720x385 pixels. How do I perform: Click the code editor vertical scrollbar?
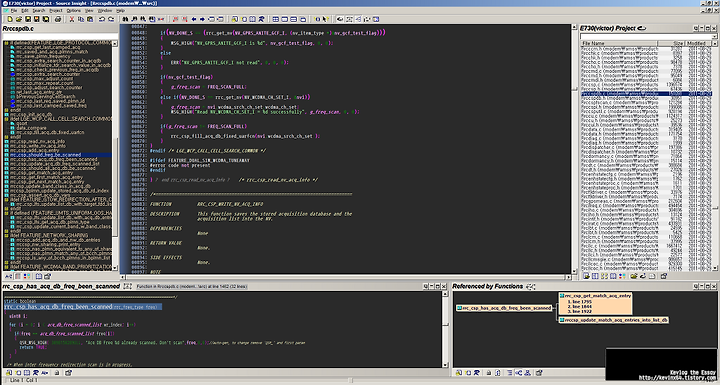[574, 149]
